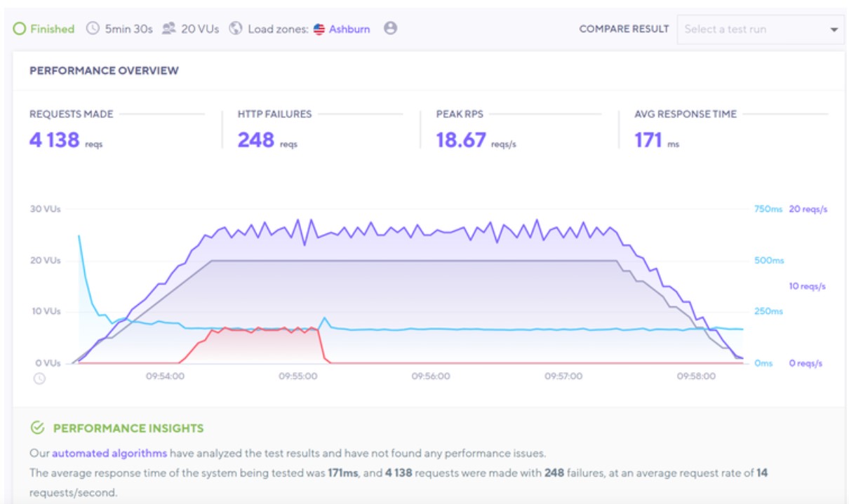Click the 30 VUs axis label
This screenshot has width=849, height=504.
point(45,209)
